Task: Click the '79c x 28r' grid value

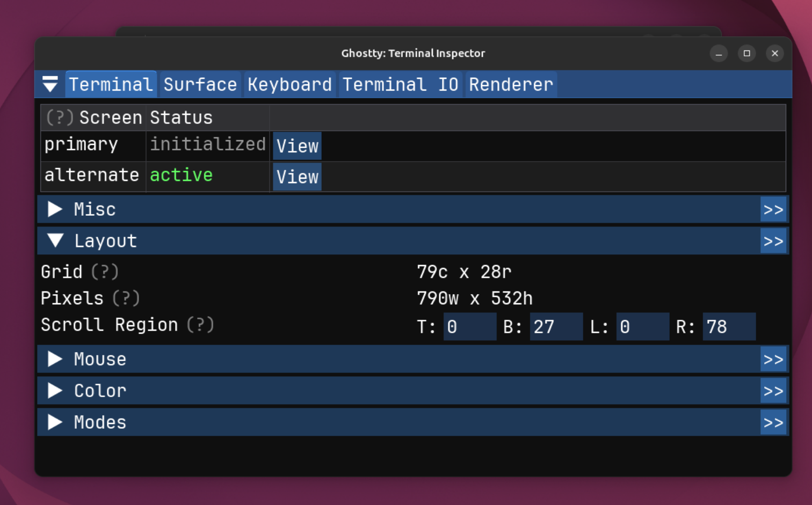Action: (464, 272)
